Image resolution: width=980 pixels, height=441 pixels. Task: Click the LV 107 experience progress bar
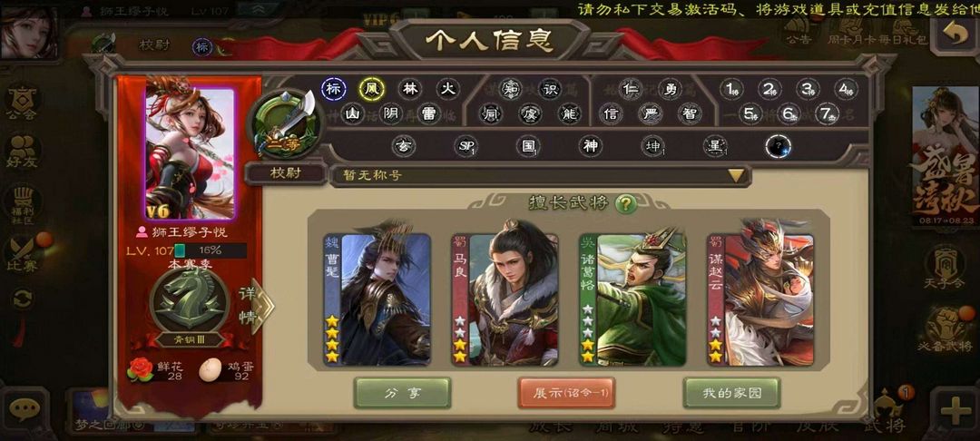tap(210, 250)
